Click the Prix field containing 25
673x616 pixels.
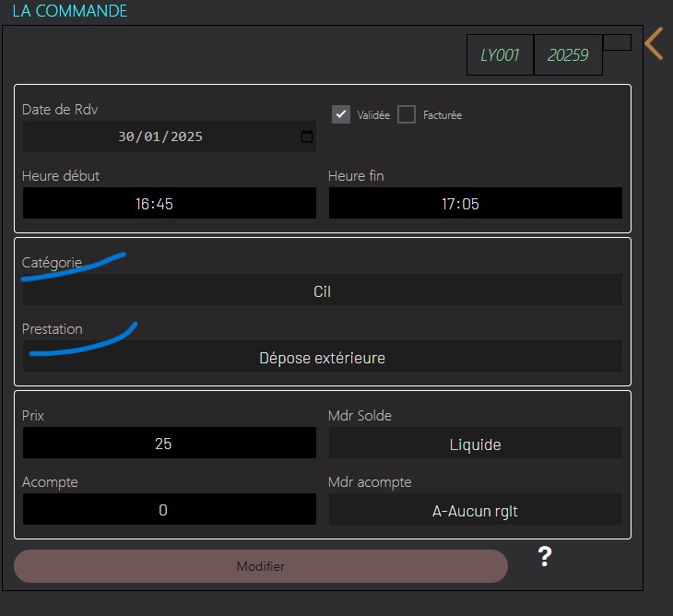(x=169, y=444)
